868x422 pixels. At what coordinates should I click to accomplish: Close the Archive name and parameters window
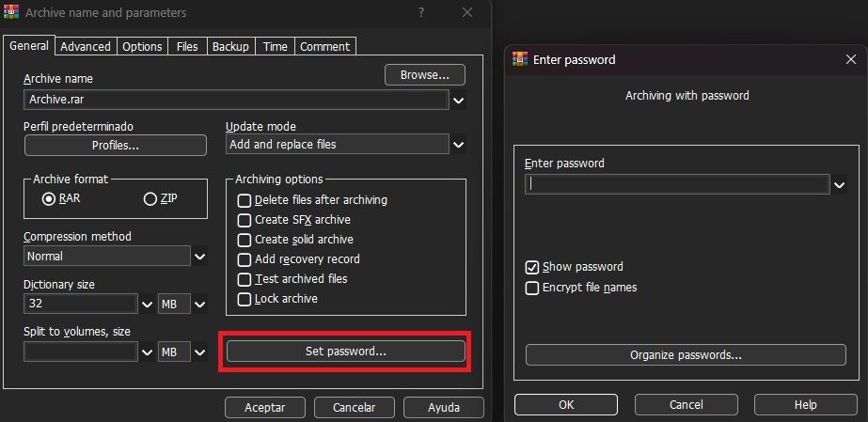(x=467, y=12)
